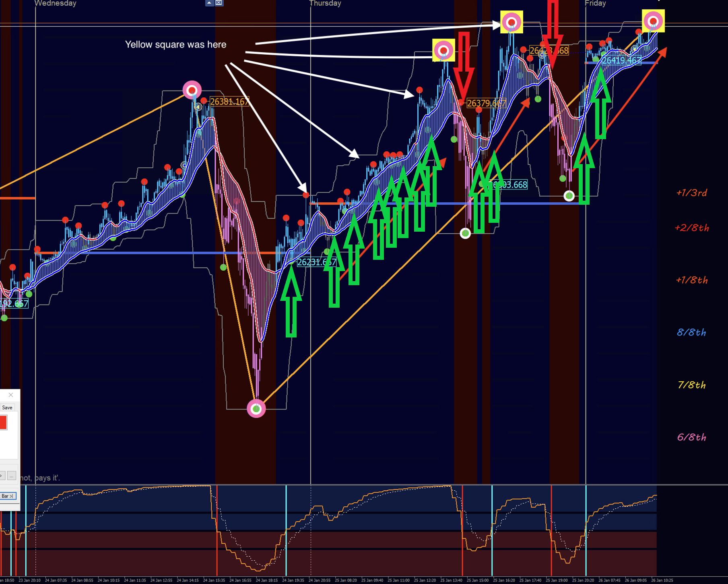The width and height of the screenshot is (728, 584).
Task: Select the +1/8th level label
Action: pyautogui.click(x=692, y=280)
